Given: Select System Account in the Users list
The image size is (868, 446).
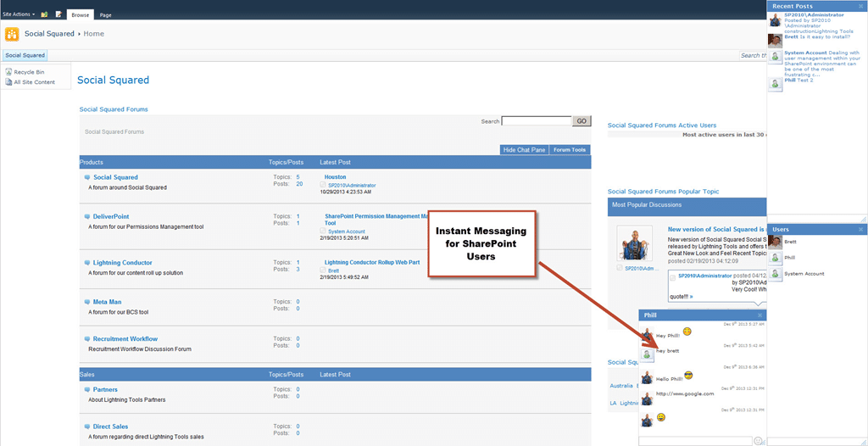Looking at the screenshot, I should [x=804, y=274].
